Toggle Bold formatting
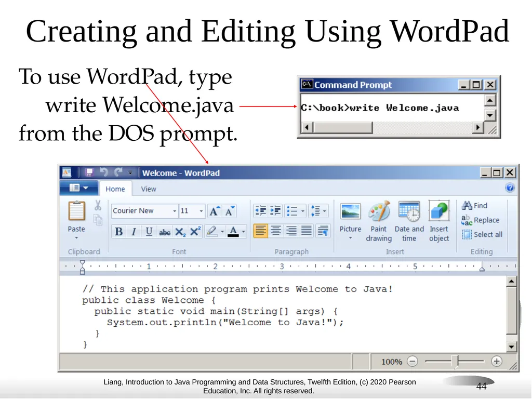Image resolution: width=532 pixels, height=399 pixels. [x=119, y=232]
